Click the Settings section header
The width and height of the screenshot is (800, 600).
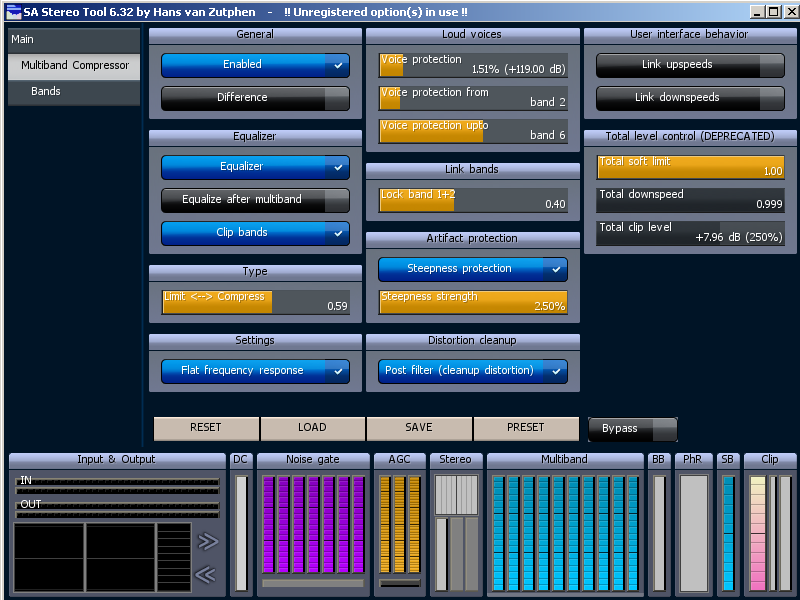[255, 341]
